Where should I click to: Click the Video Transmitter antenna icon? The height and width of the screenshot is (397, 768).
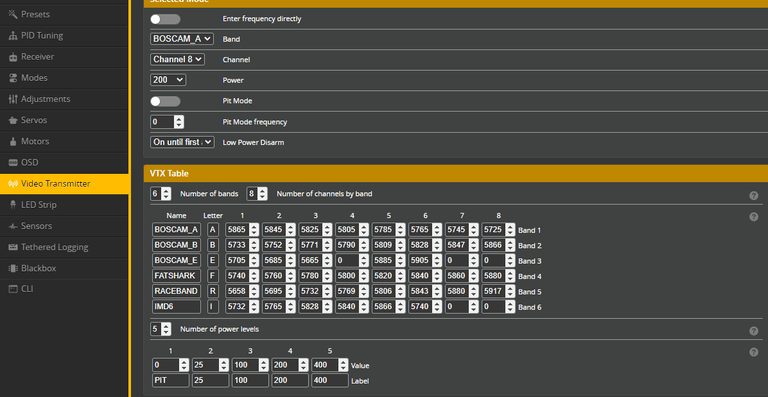(13, 184)
